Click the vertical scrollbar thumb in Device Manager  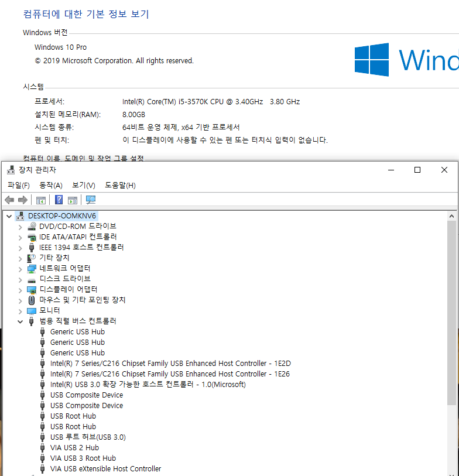click(x=451, y=313)
